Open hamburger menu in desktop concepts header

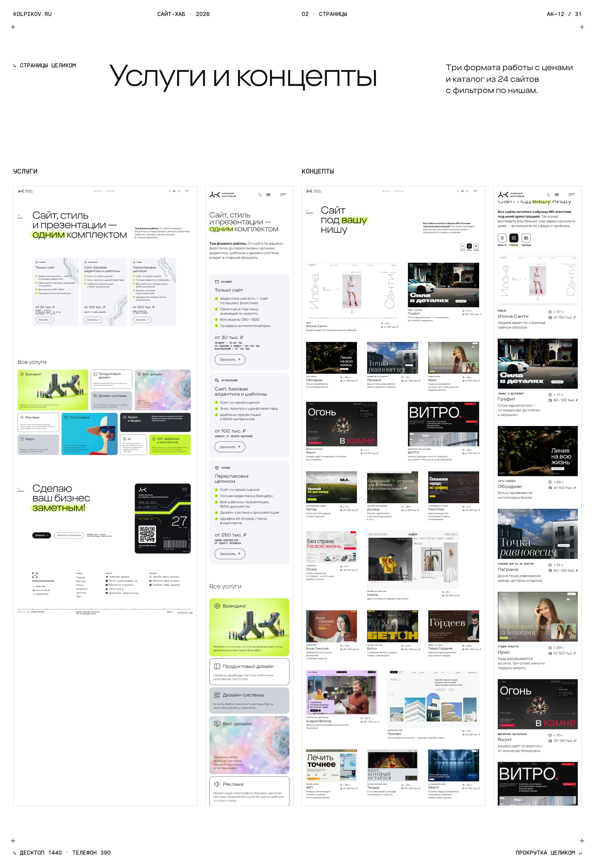point(475,191)
